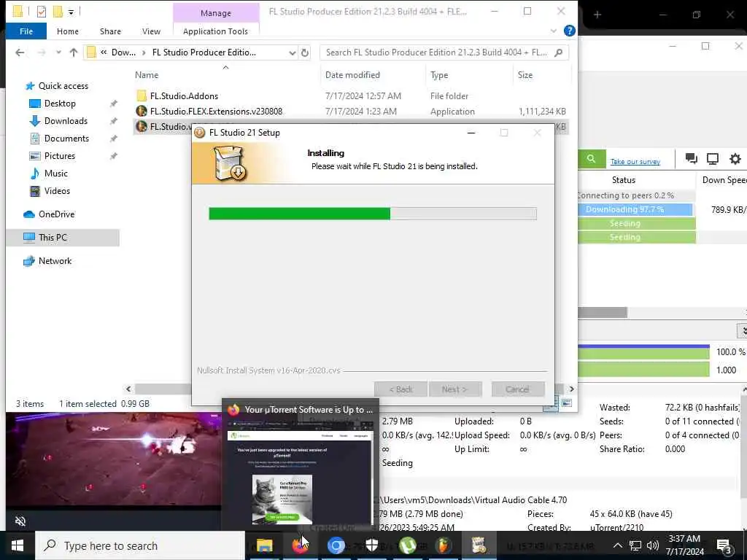Select Network in navigation pane
The height and width of the screenshot is (560, 747).
55,261
